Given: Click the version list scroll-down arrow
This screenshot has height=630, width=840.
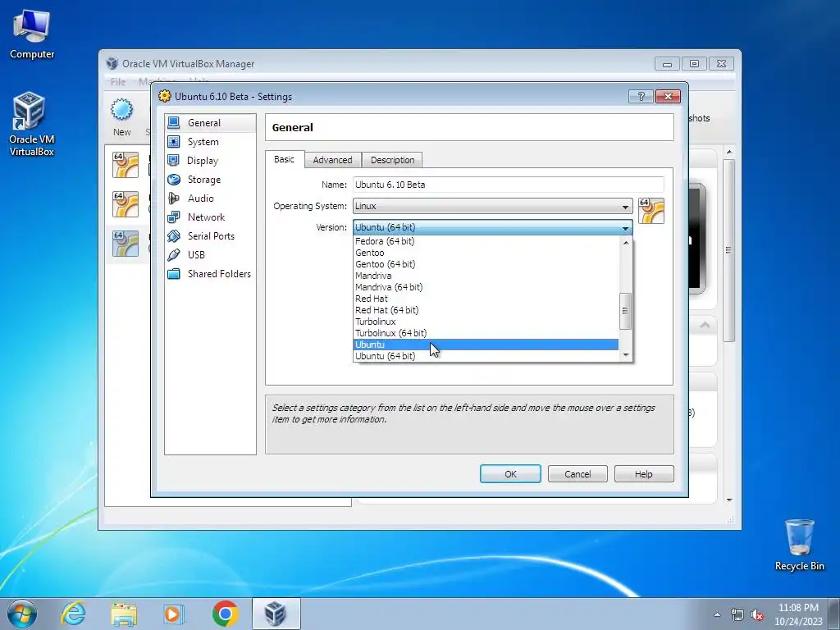Looking at the screenshot, I should click(625, 355).
